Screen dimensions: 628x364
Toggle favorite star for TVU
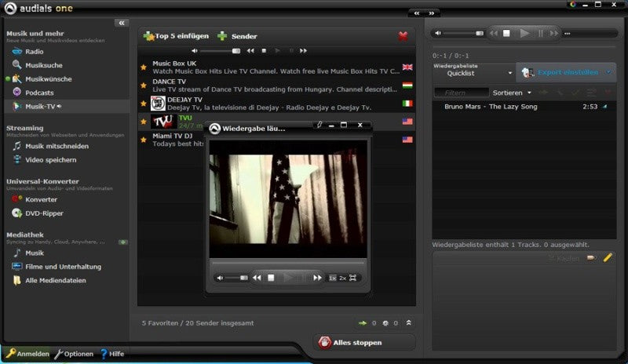click(144, 122)
